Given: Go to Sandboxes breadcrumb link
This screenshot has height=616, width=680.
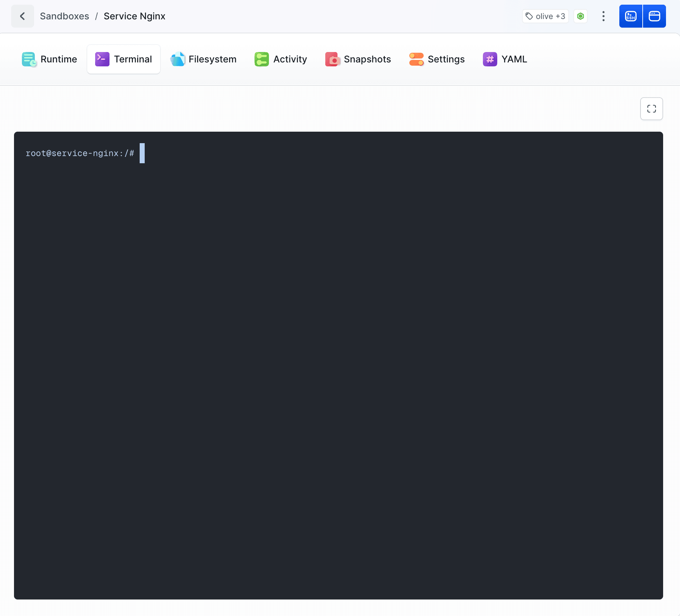Looking at the screenshot, I should pos(64,16).
